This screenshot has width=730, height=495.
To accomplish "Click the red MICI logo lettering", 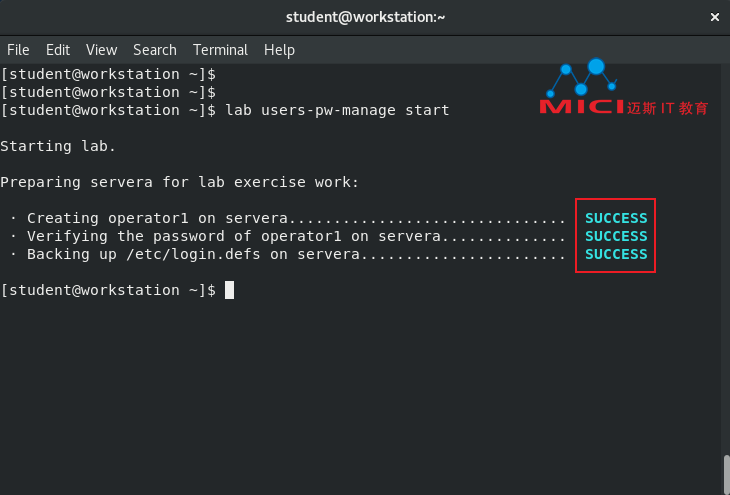I will 582,107.
